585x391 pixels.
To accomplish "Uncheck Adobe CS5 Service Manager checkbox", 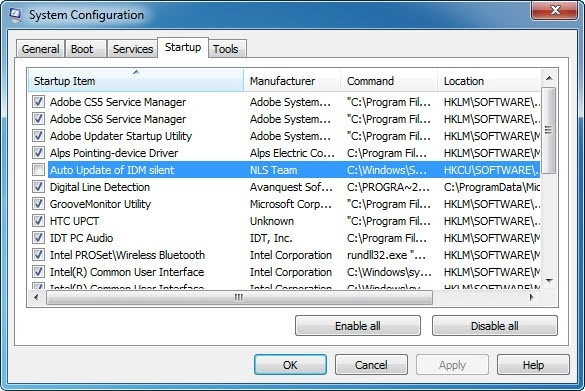I will coord(38,101).
